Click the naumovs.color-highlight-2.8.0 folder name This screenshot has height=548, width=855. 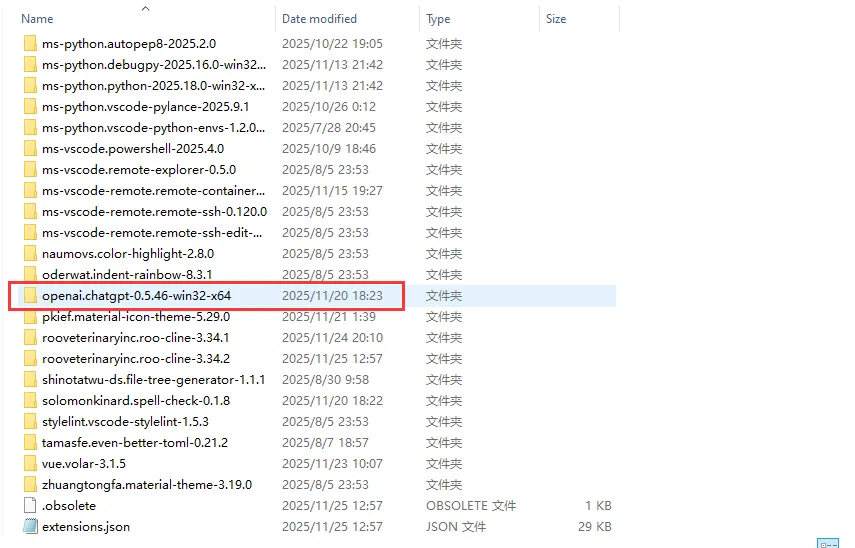tap(128, 254)
